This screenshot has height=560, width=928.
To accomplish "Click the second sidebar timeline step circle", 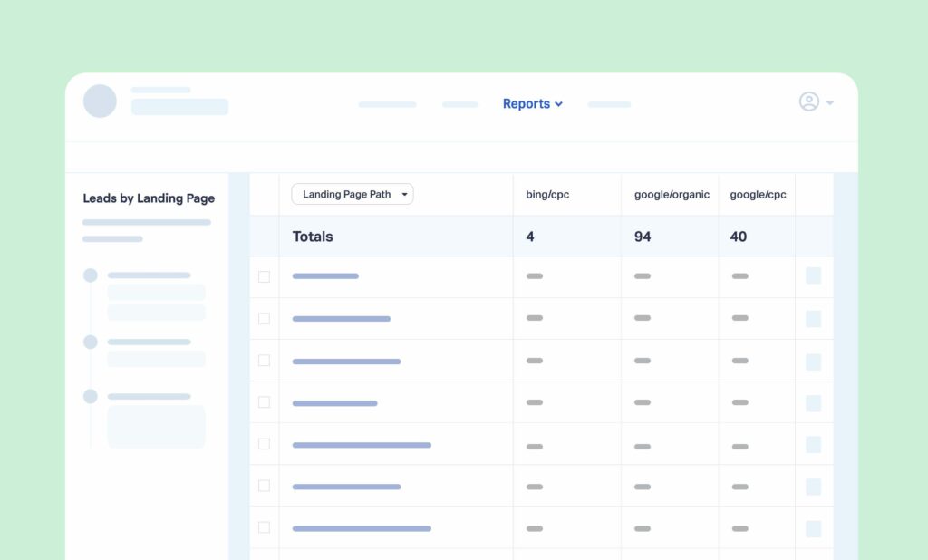I will pyautogui.click(x=91, y=342).
